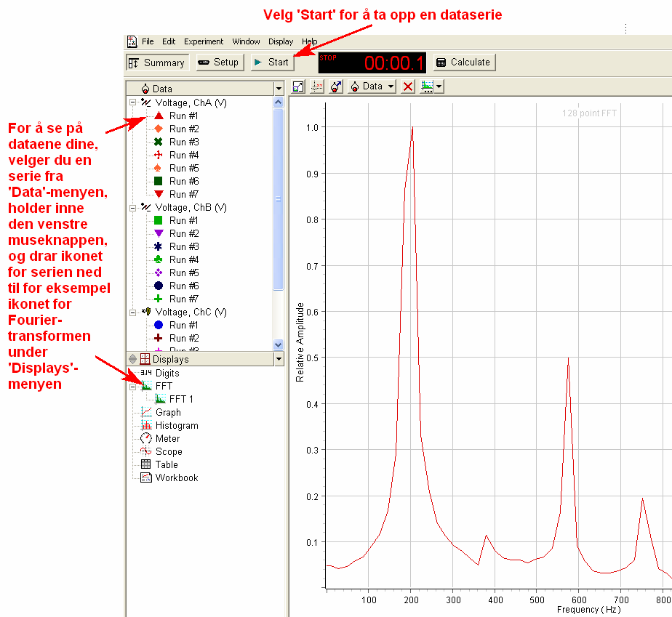672x617 pixels.
Task: Select the red triangle Run #1 under Voltage, ChA
Action: [x=177, y=116]
